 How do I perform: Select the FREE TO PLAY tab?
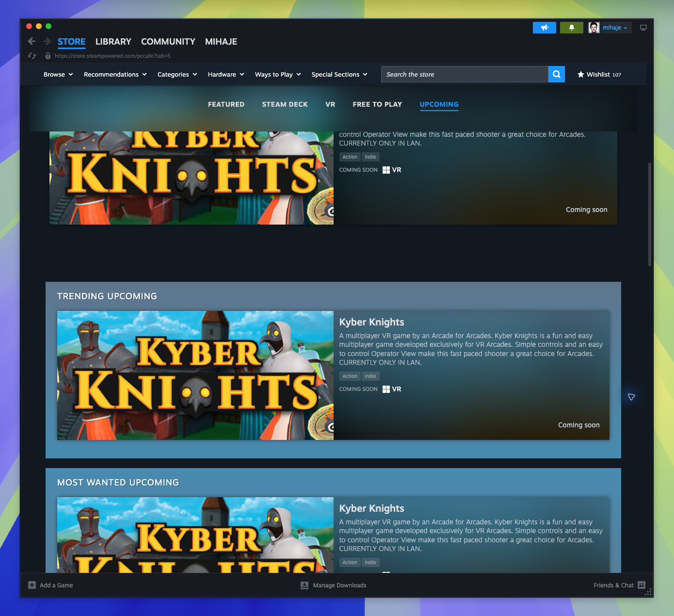click(x=377, y=104)
